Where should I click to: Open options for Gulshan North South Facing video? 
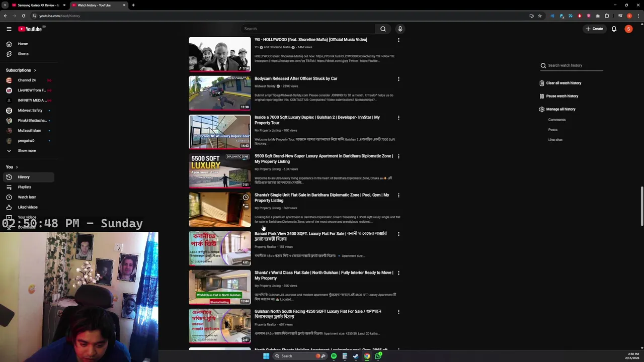tap(398, 312)
